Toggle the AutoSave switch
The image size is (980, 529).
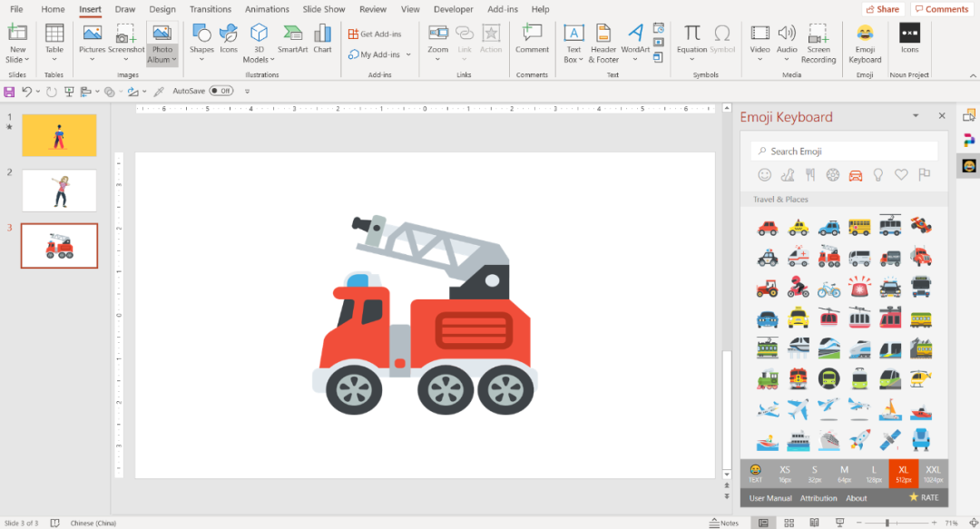tap(220, 91)
